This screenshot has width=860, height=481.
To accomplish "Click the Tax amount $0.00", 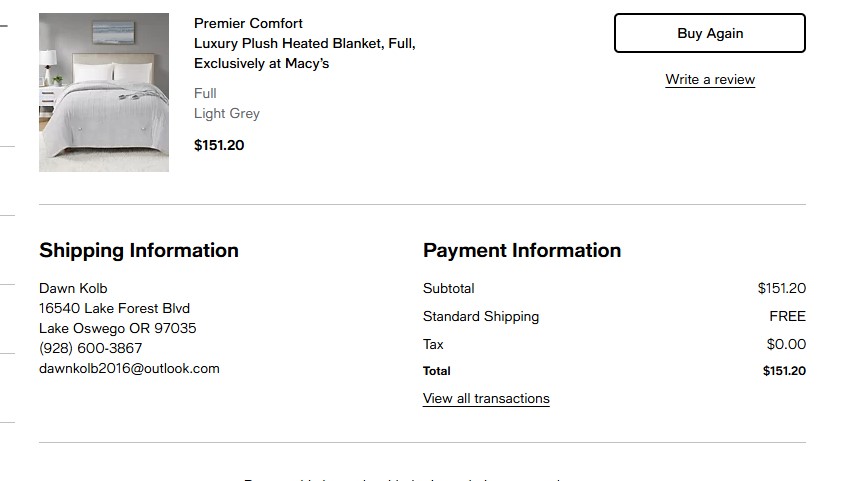I will 786,344.
